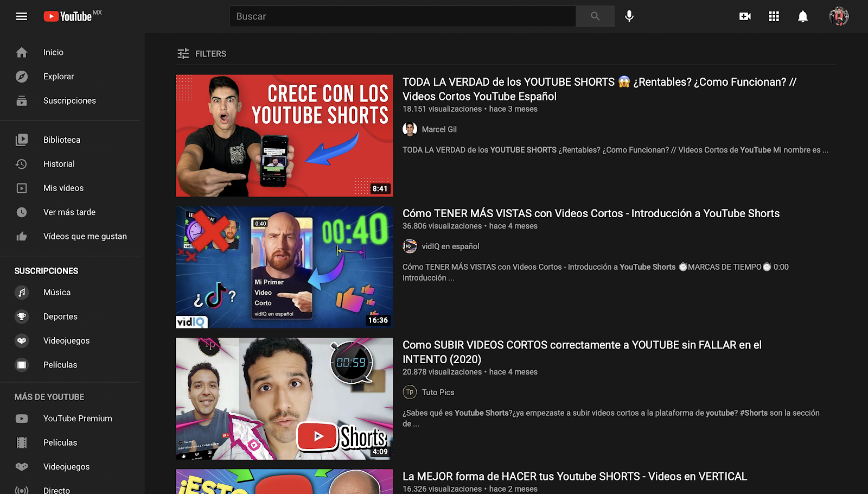This screenshot has height=494, width=868.
Task: Open Tuto Pics channel name
Action: (438, 392)
